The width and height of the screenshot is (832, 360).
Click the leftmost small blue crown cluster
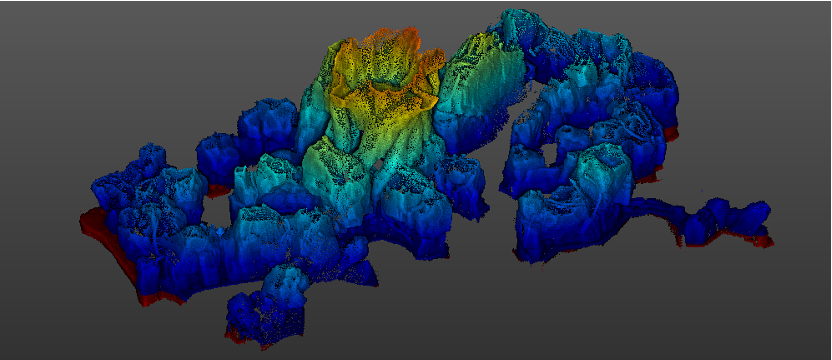[150, 157]
